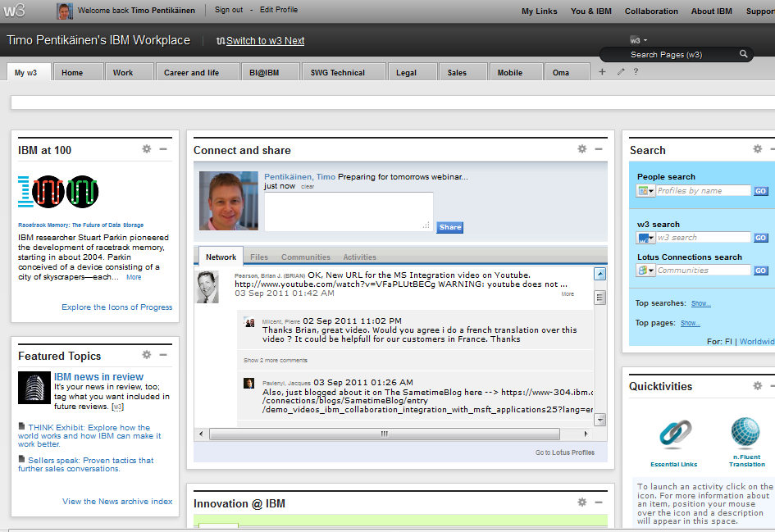Click the IBM 100 centennial logo
The width and height of the screenshot is (775, 532).
pyautogui.click(x=58, y=192)
